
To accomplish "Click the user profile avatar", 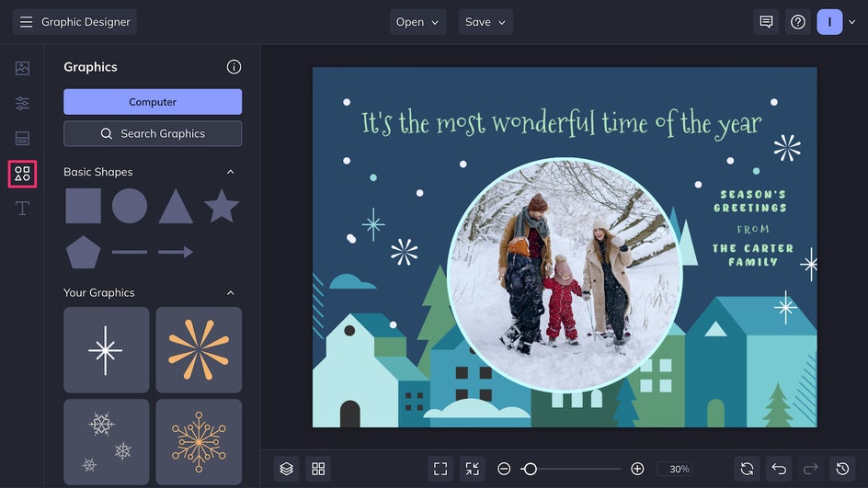I will pos(829,22).
